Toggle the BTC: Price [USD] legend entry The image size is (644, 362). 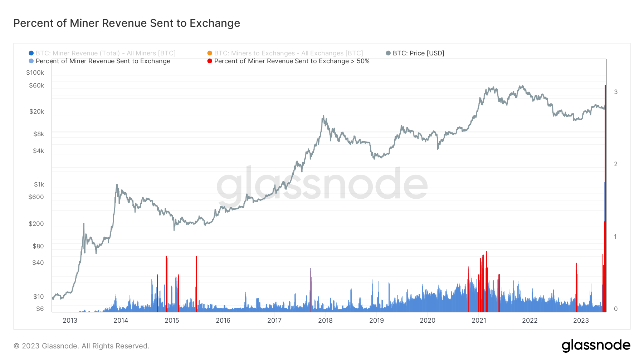point(415,53)
